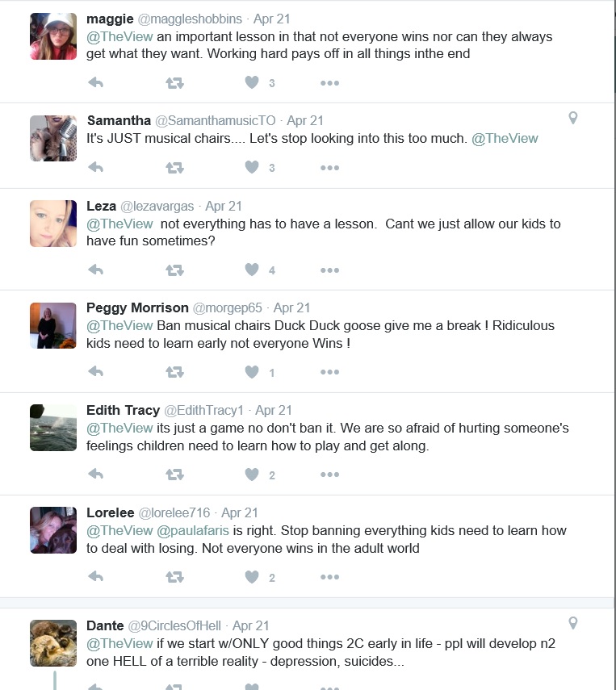The image size is (616, 690).
Task: Click location pin on Dante's tweet
Action: (x=573, y=623)
